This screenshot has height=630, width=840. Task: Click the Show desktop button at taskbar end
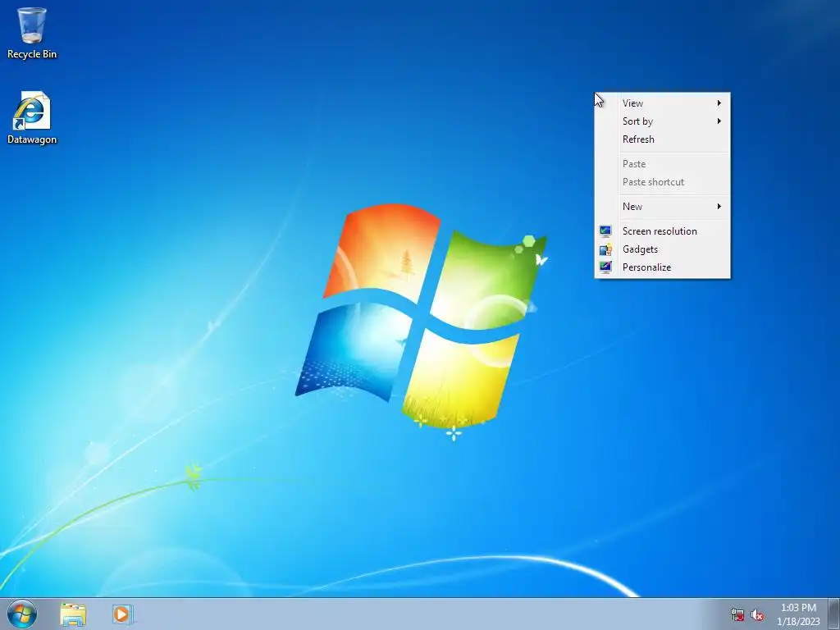pos(834,614)
